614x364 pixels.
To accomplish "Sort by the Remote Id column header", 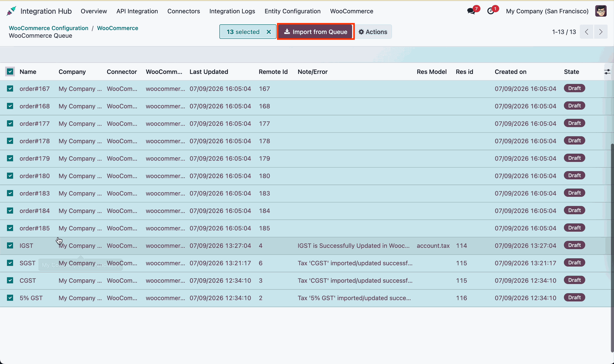I will point(273,72).
